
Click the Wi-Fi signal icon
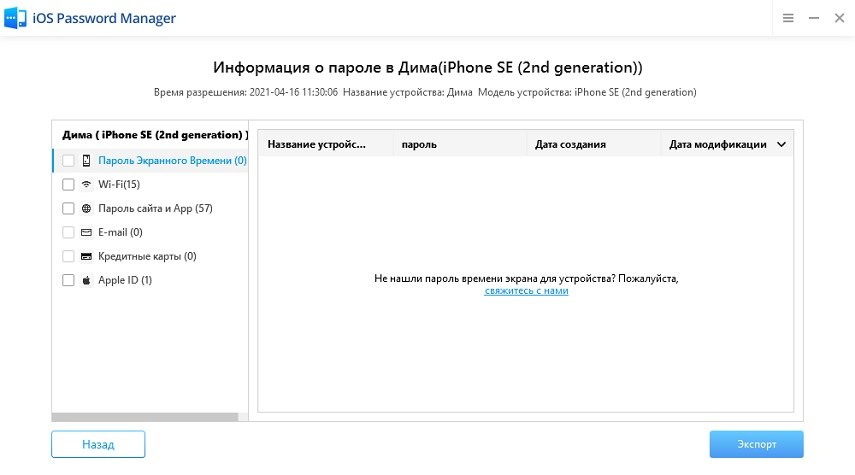click(x=86, y=184)
